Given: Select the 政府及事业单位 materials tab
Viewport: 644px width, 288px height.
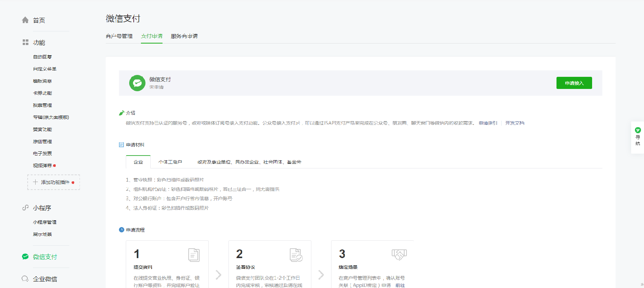Looking at the screenshot, I should [249, 162].
